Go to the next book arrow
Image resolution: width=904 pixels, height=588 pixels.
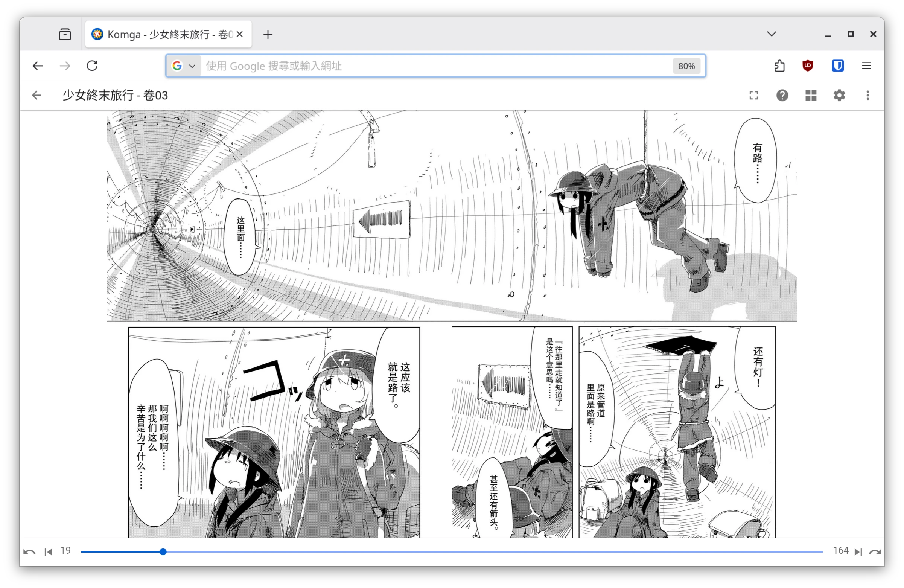[875, 551]
